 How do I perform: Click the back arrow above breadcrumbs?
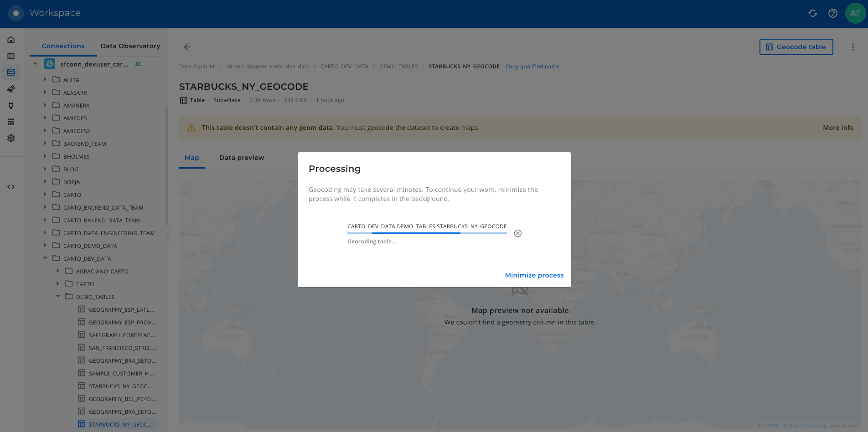tap(187, 47)
